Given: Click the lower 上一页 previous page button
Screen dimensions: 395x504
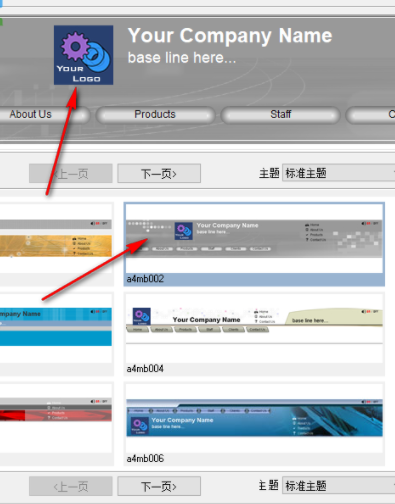Looking at the screenshot, I should click(71, 486).
